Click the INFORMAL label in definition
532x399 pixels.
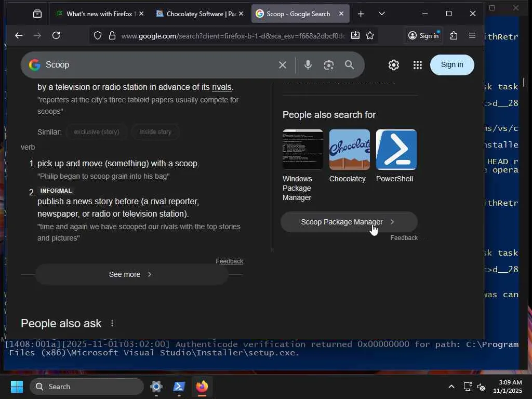coord(56,191)
